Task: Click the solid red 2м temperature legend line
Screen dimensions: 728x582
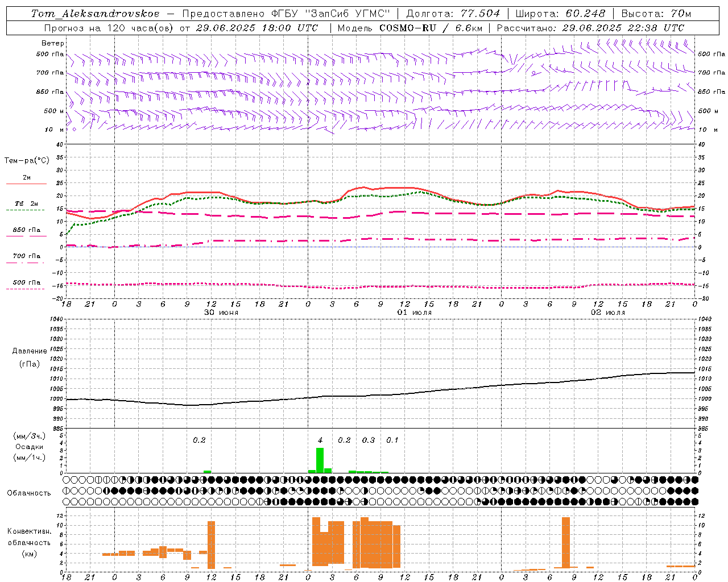Action: (26, 184)
